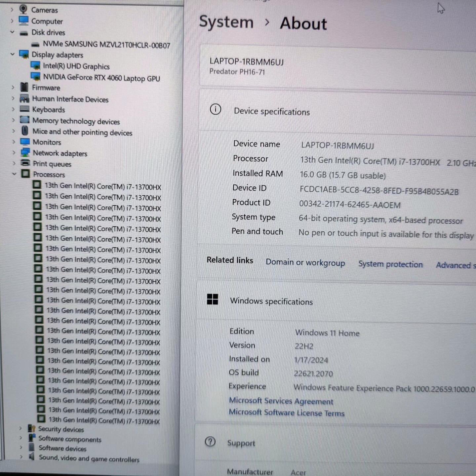Expand the Network adapters arrow
This screenshot has height=476, width=476.
(x=14, y=153)
